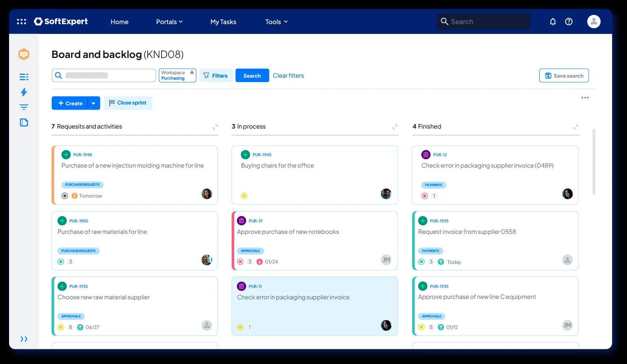Click the board vertical scrollbar
The image size is (627, 364).
coord(593,162)
